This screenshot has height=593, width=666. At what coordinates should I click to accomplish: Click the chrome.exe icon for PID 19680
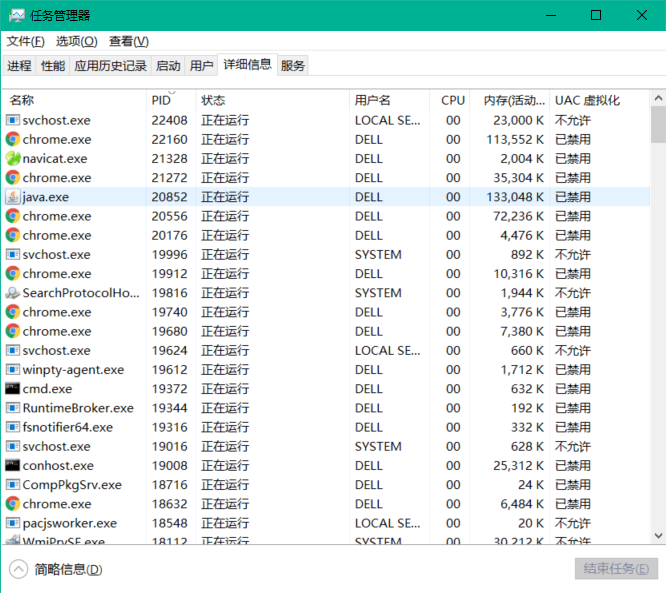[13, 331]
